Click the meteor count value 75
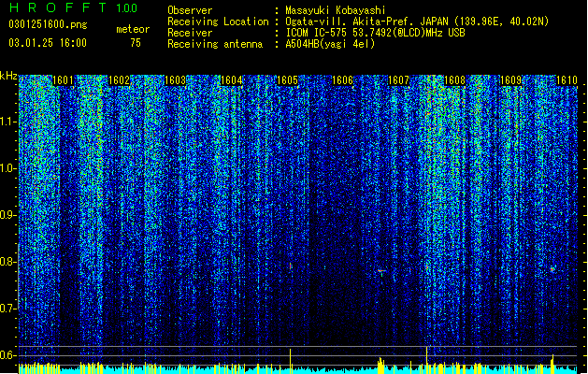 tap(136, 43)
